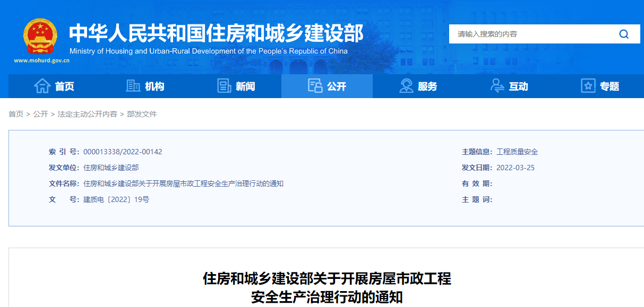Open the 公开 navigation tab
This screenshot has width=644, height=307.
(x=327, y=86)
